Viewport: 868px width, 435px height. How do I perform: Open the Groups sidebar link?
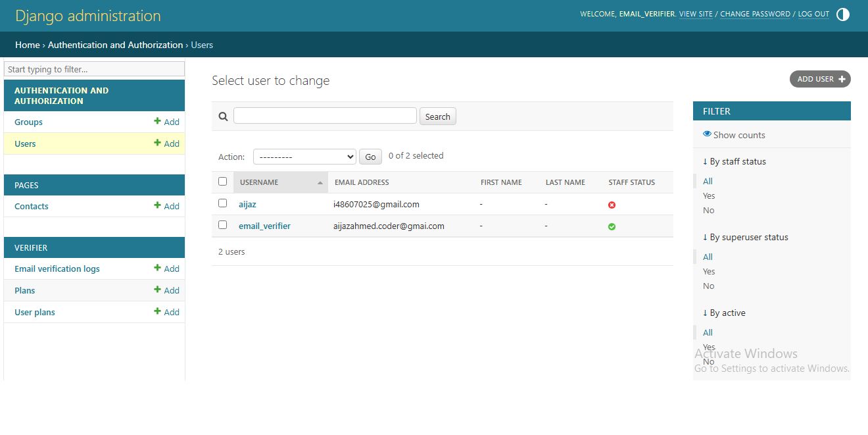coord(28,122)
